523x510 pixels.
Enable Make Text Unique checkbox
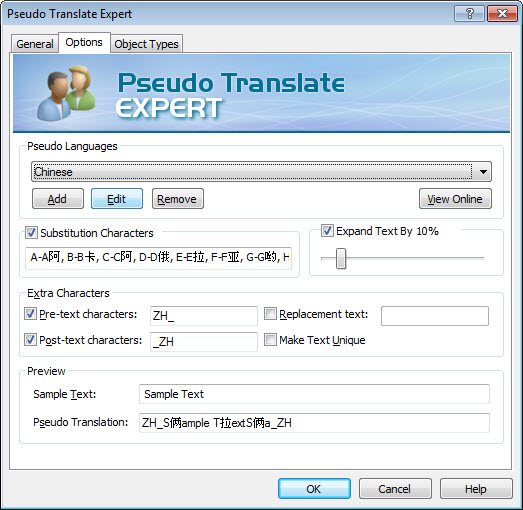[x=270, y=340]
